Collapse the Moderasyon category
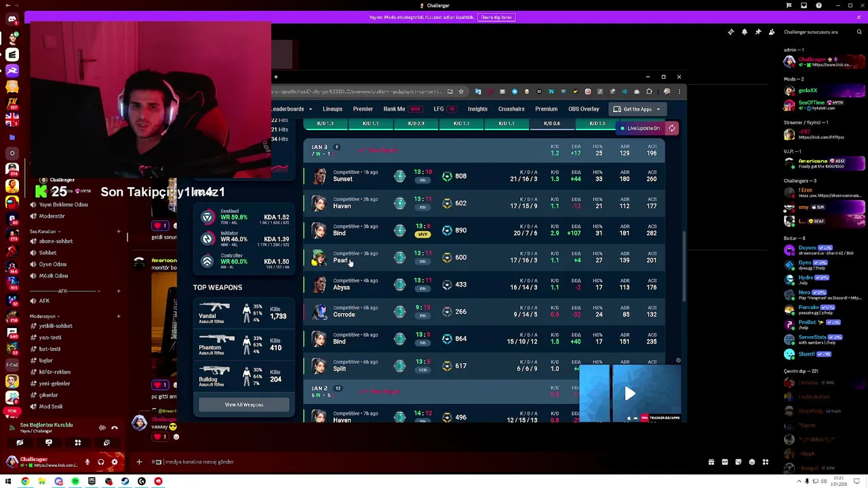The width and height of the screenshot is (868, 488). (44, 317)
